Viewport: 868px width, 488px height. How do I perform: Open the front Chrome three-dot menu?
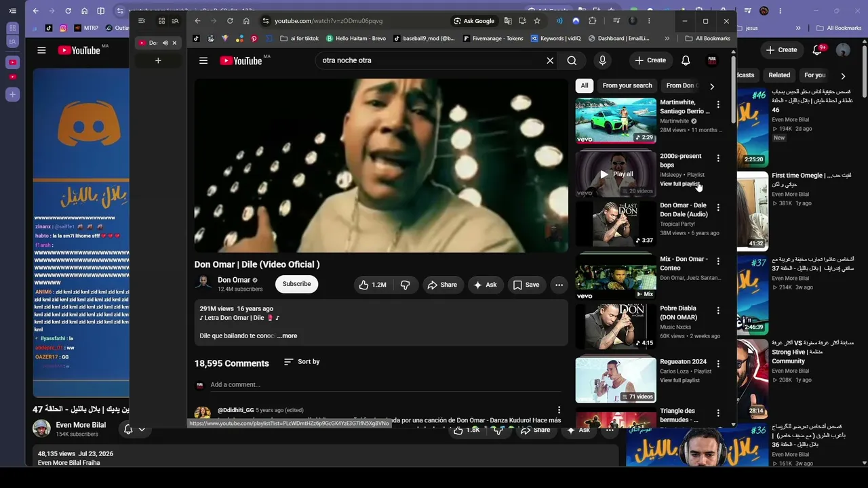(x=649, y=21)
